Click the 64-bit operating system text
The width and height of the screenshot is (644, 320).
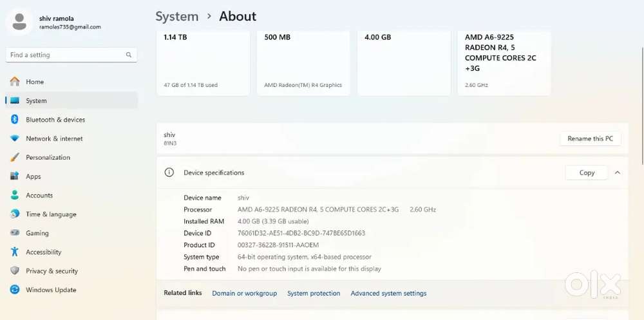click(305, 257)
